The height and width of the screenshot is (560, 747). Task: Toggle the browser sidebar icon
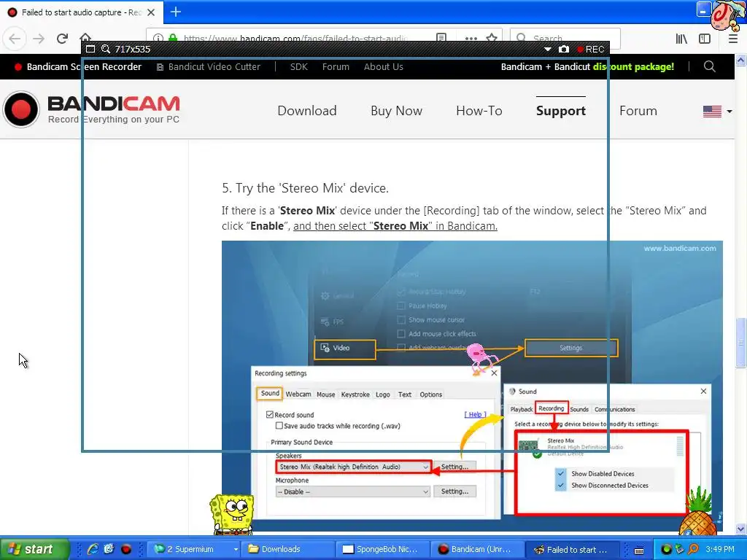705,39
